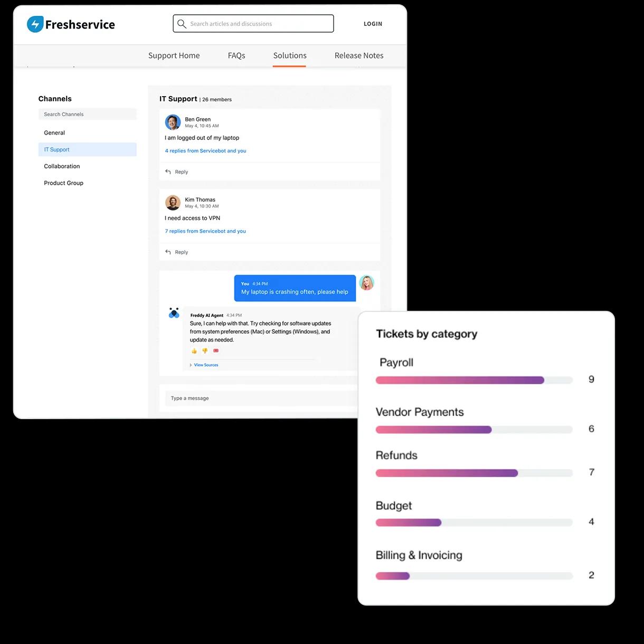Click the 'IT Support' channel title
Screen dimensions: 644x644
tap(178, 99)
